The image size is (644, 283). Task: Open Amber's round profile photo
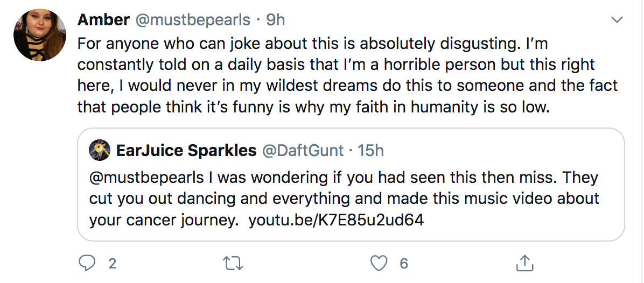click(40, 35)
